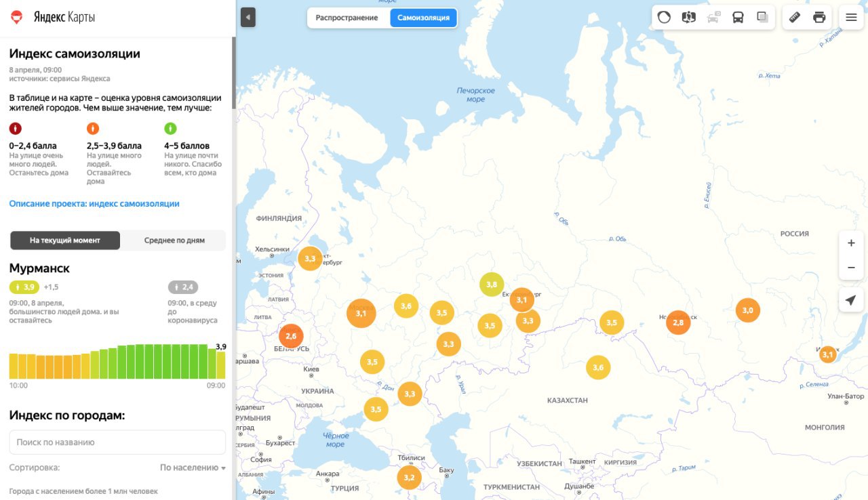The image size is (868, 500).
Task: Select the 2,8 marker at Novosibirsk
Action: (x=678, y=322)
